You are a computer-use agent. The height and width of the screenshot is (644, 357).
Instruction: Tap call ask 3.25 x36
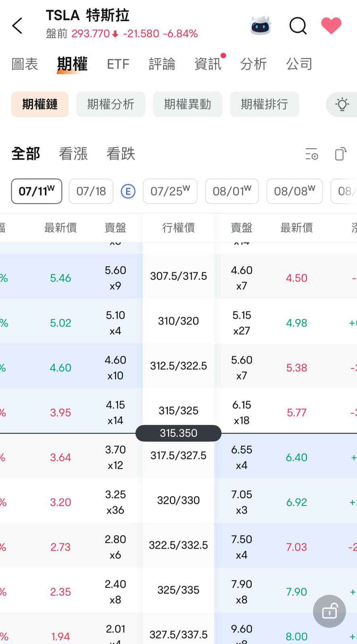tap(115, 502)
